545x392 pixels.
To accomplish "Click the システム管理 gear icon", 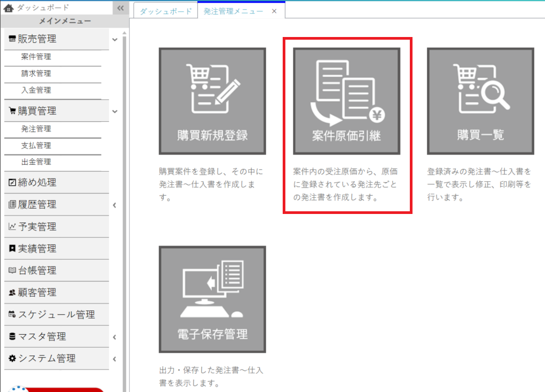I will [12, 358].
